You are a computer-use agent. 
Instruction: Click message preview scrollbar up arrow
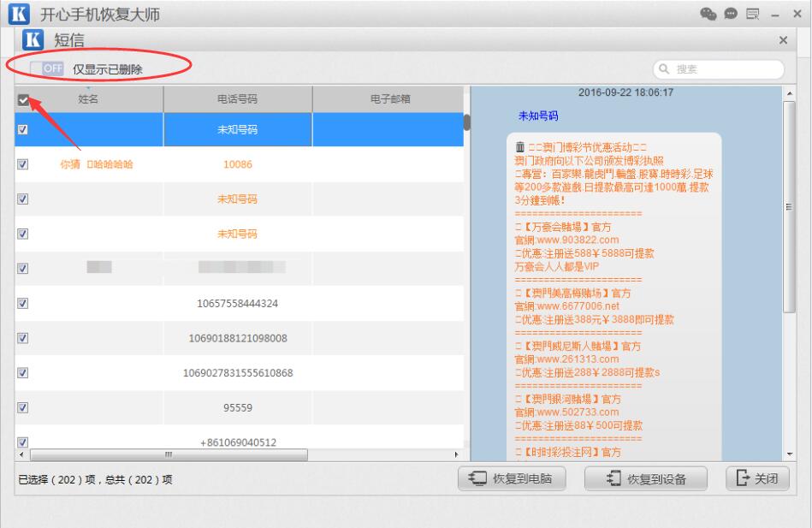789,93
